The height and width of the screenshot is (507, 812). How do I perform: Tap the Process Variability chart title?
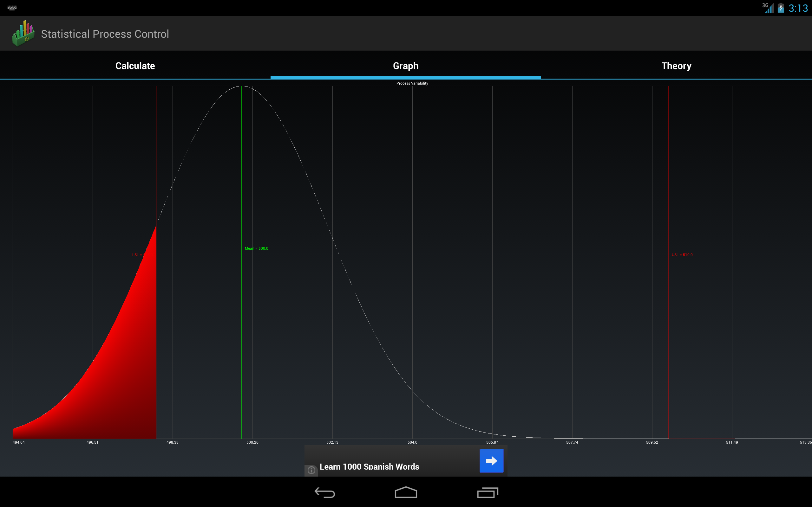[412, 83]
